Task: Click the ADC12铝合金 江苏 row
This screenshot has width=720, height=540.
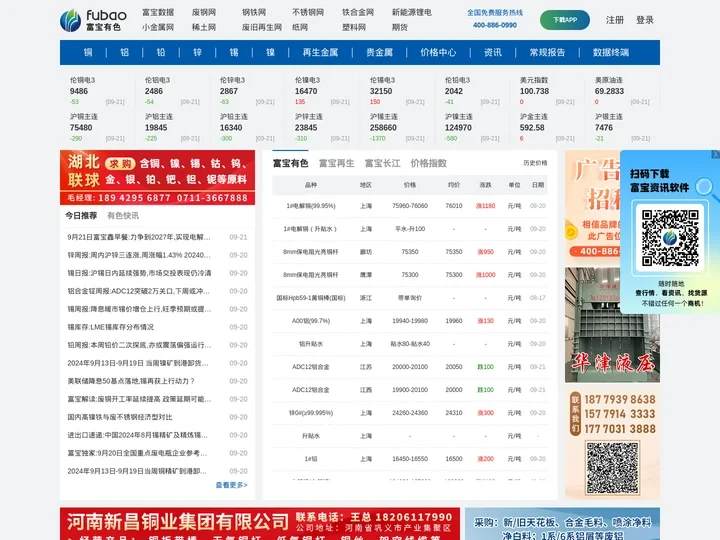Action: (410, 367)
